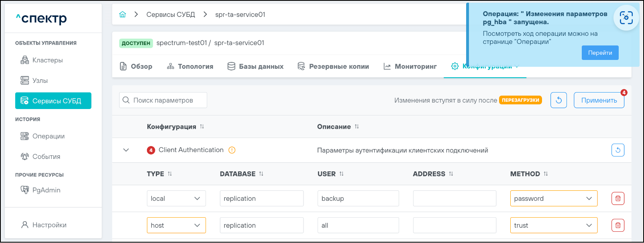This screenshot has height=243, width=644.
Task: Switch to the Топология tab
Action: pos(190,66)
